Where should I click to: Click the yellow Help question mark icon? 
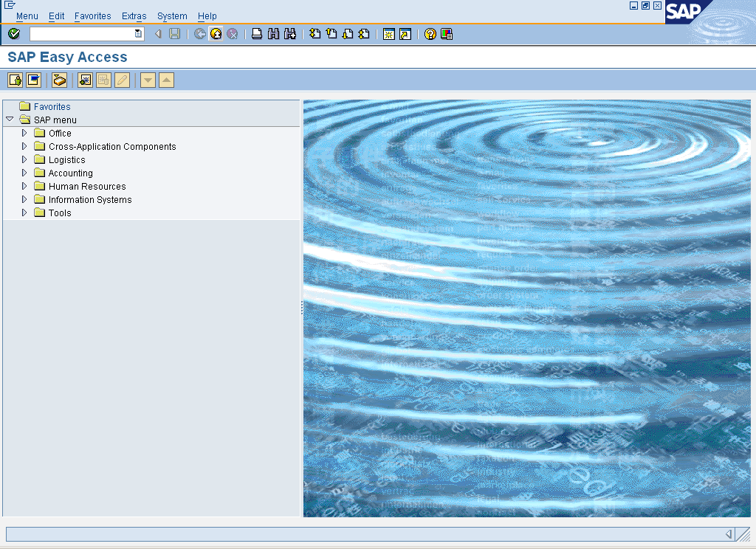(430, 34)
